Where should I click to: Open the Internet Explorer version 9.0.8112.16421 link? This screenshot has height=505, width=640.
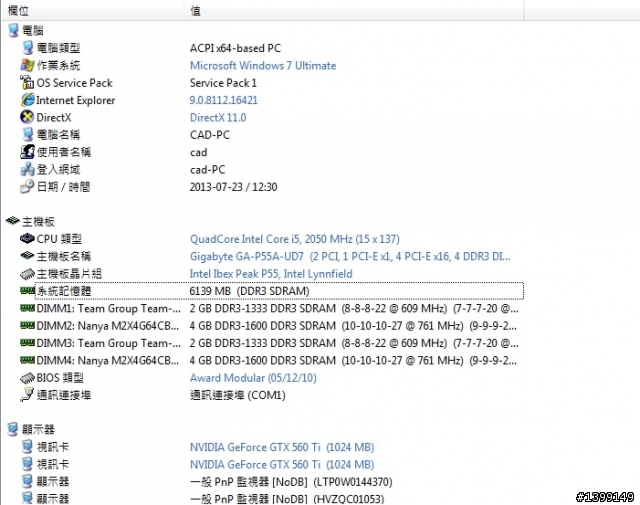224,100
